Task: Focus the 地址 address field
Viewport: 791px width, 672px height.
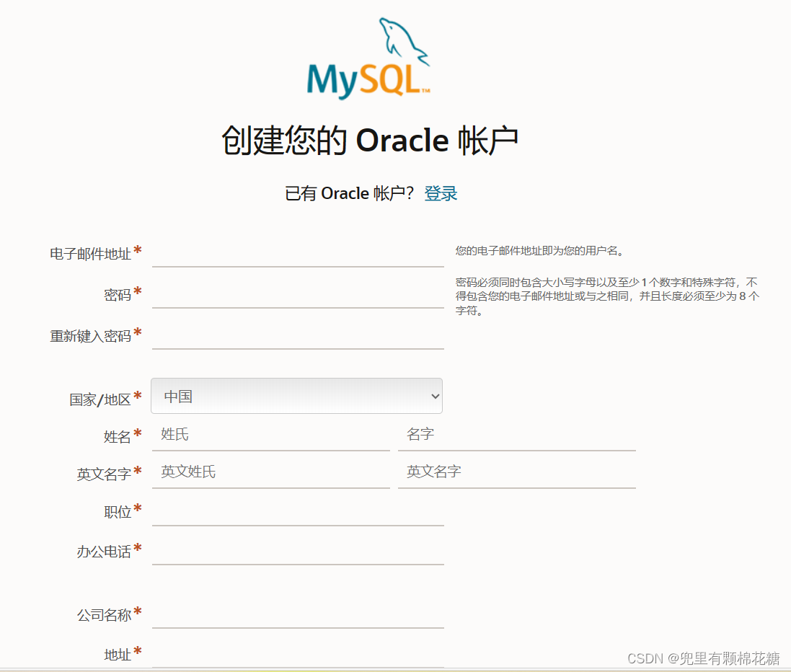Action: 298,655
